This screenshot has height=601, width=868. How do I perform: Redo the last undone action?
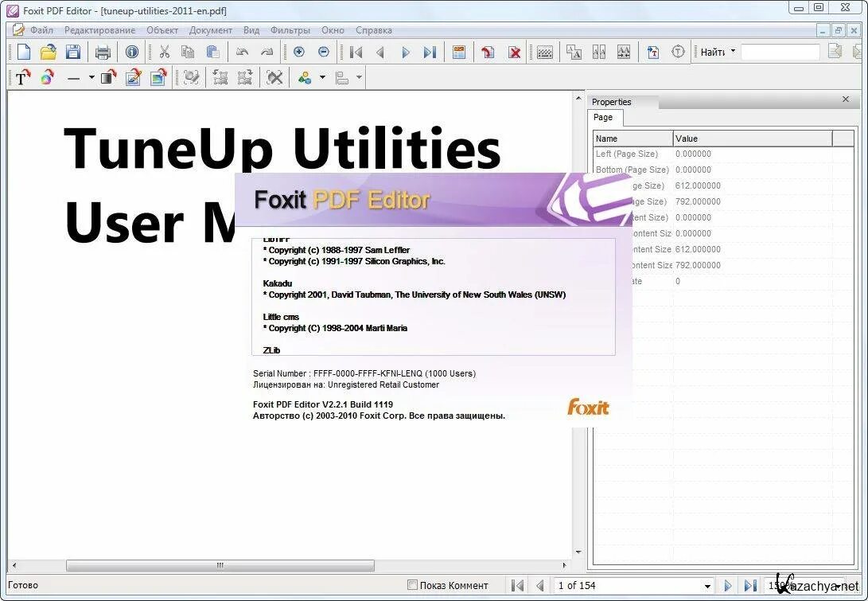(267, 52)
